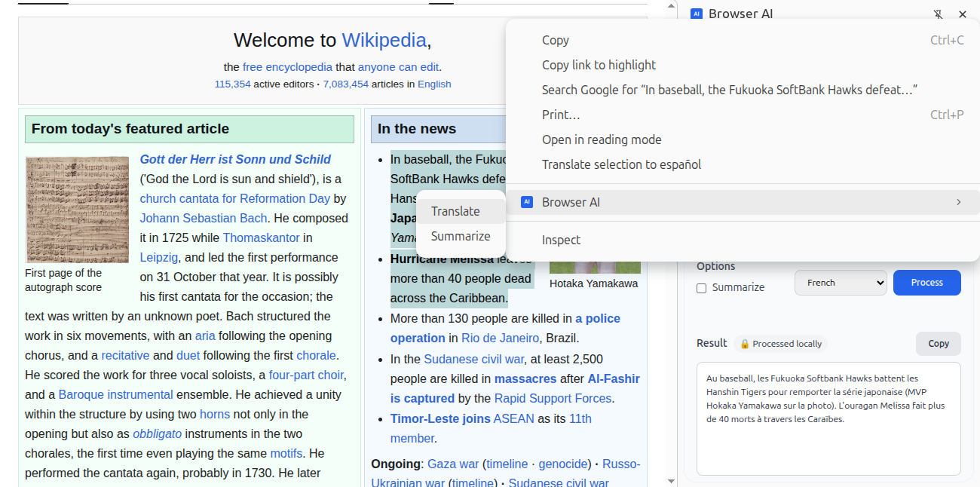
Task: Copy the translation result
Action: pos(939,344)
